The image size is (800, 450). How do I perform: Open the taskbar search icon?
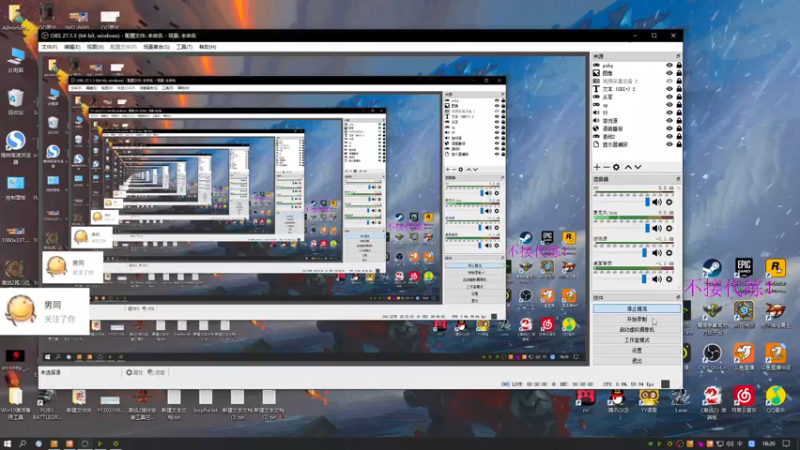point(22,444)
